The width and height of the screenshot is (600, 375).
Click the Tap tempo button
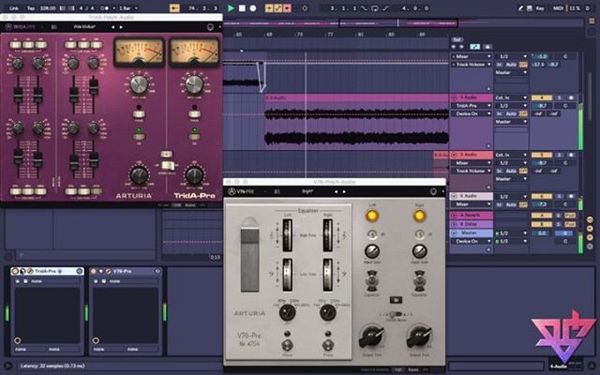(x=31, y=8)
